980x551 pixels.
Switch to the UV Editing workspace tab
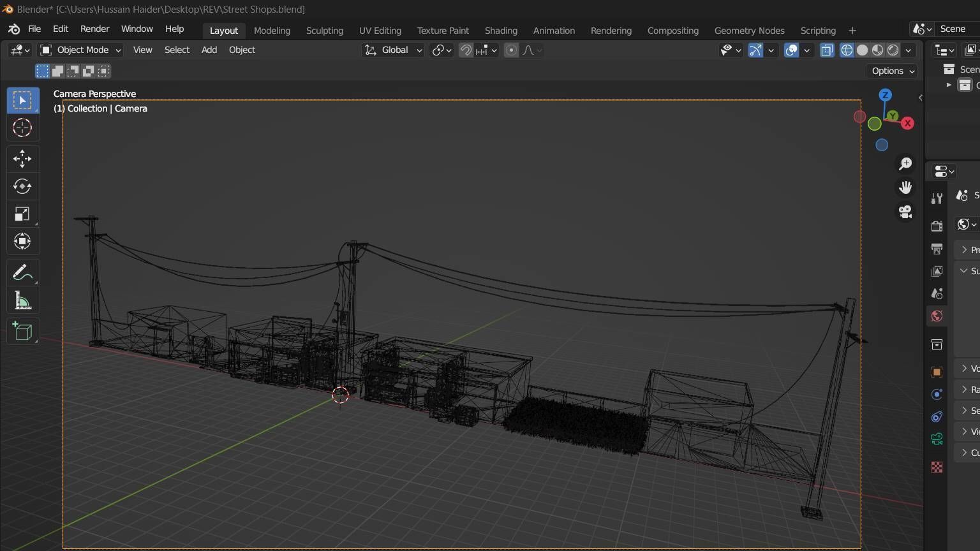tap(380, 31)
